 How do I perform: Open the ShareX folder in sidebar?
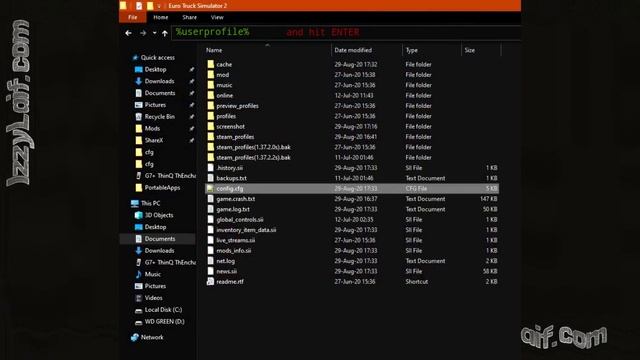(153, 140)
